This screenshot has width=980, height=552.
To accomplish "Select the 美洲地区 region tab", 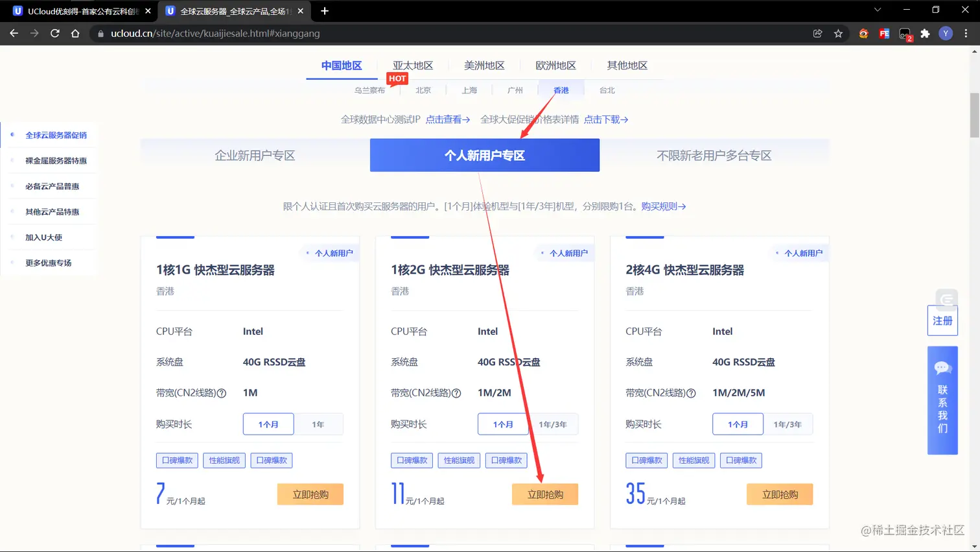I will [x=484, y=66].
